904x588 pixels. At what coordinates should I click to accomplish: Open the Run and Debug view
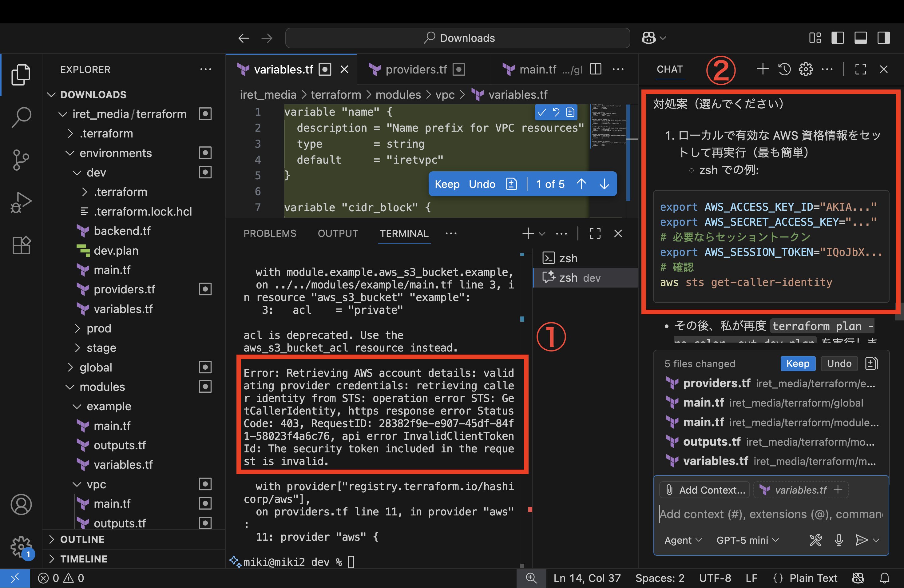tap(21, 202)
